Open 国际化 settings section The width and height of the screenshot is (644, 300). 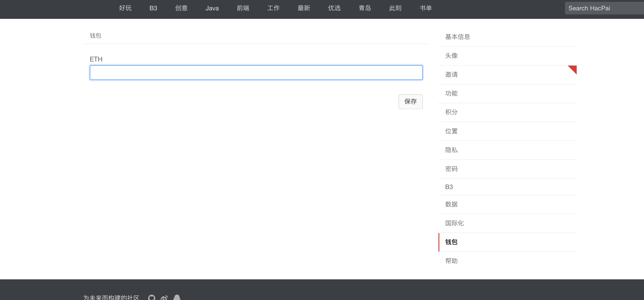point(454,223)
